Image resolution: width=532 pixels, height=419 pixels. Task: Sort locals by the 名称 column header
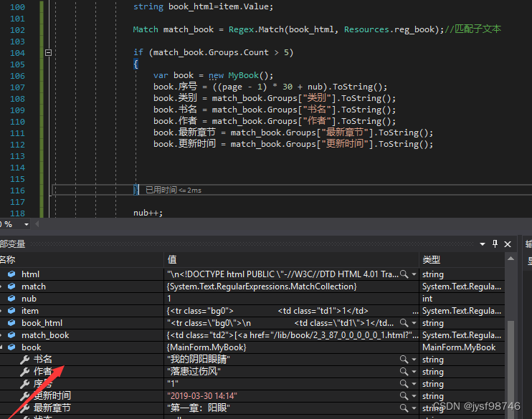[82, 260]
